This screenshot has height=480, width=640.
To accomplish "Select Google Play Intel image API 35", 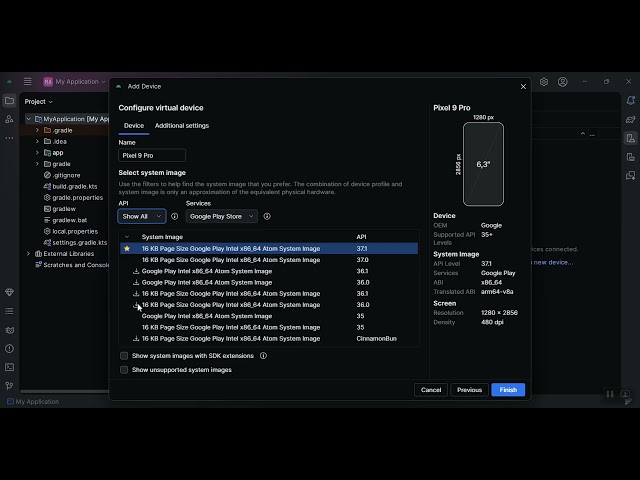I will click(x=269, y=316).
